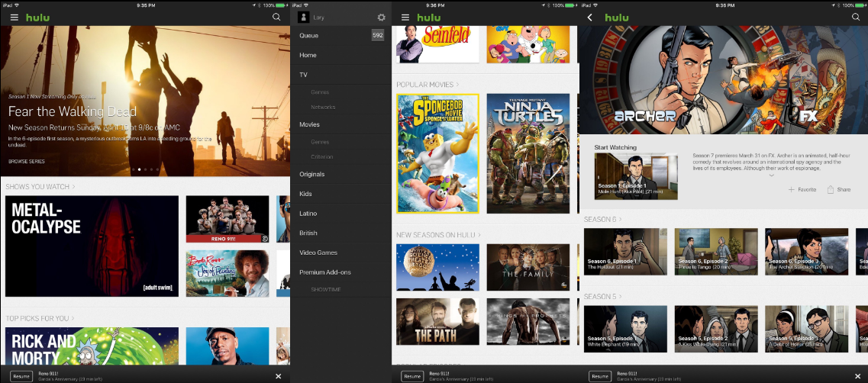Dismiss Reno 911 resume bar on home screen
The image size is (868, 383).
click(x=279, y=376)
